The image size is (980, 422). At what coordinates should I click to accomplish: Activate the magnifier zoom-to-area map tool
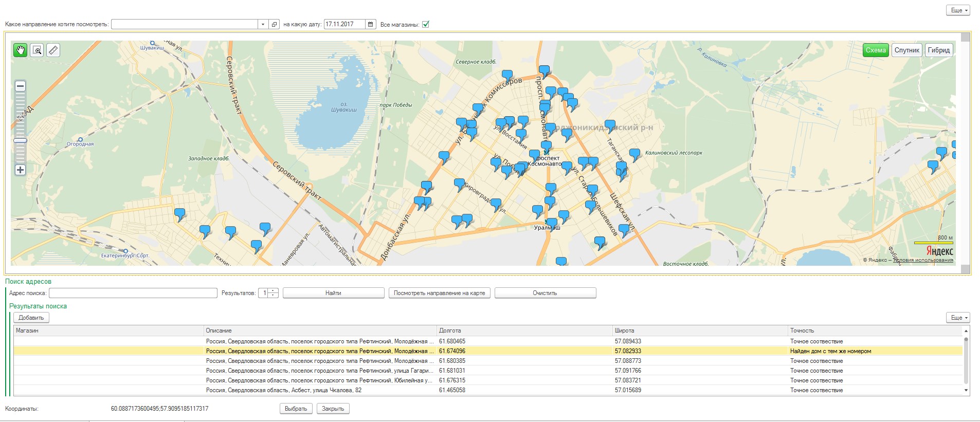37,50
